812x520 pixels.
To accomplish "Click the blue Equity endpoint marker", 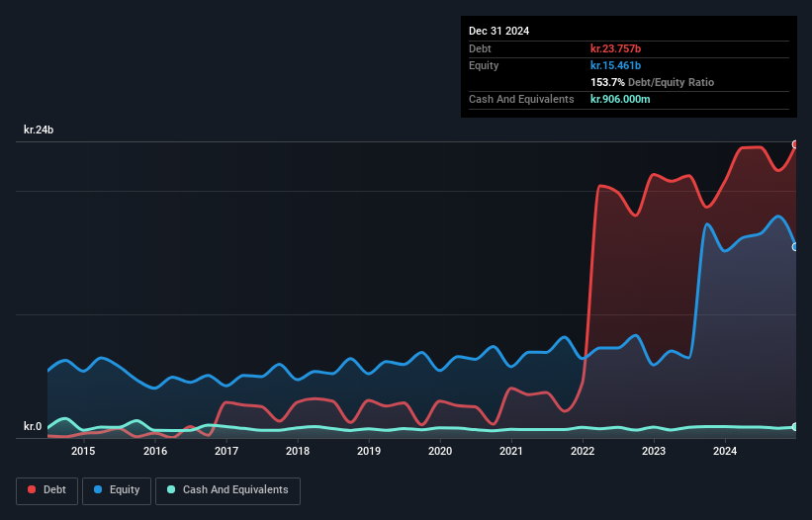I will click(795, 247).
